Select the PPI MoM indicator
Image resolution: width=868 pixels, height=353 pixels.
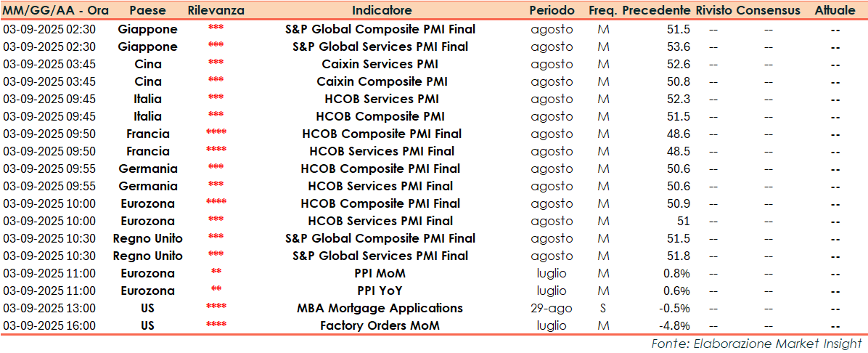[382, 273]
